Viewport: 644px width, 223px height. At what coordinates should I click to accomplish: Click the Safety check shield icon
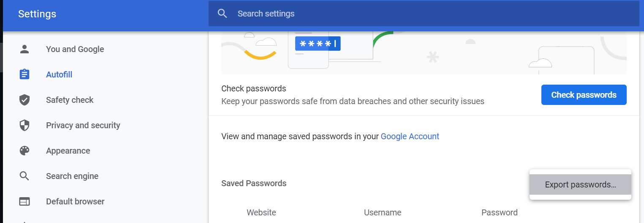[x=24, y=100]
